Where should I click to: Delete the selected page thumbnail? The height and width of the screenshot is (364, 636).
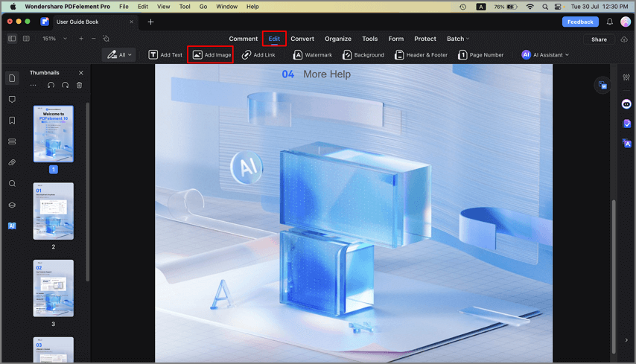(x=80, y=85)
